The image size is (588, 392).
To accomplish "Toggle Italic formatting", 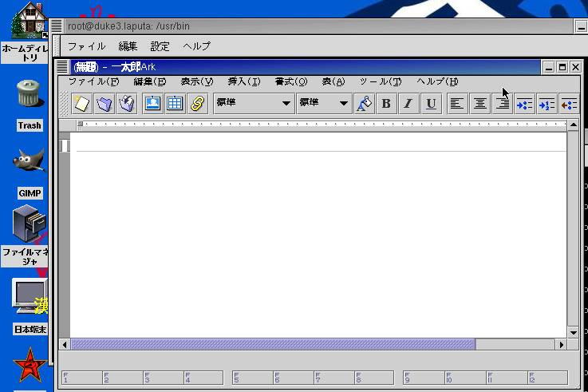I will coord(408,104).
